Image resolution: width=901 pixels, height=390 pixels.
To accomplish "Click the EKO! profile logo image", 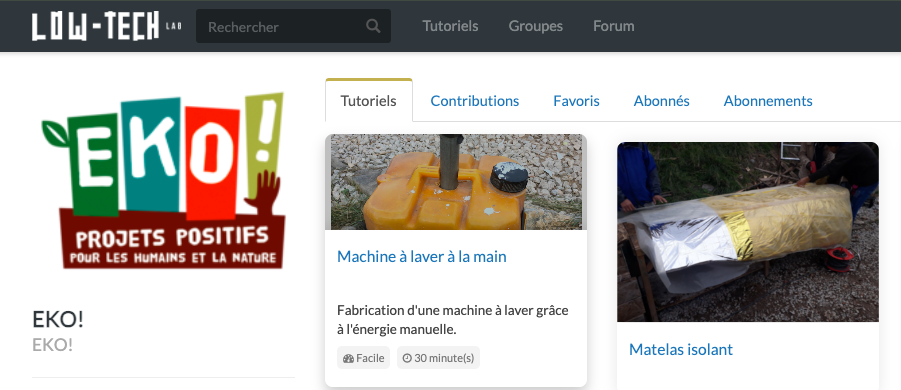I will pos(163,180).
